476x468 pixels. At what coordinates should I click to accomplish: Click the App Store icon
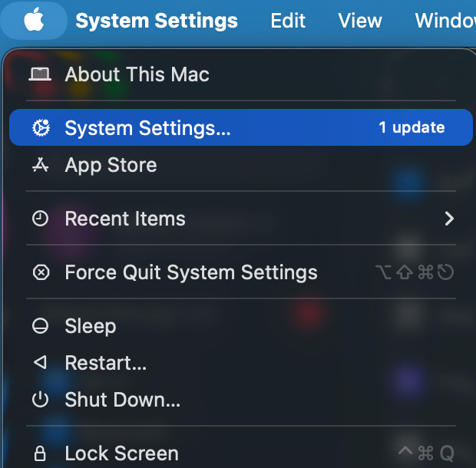[40, 165]
